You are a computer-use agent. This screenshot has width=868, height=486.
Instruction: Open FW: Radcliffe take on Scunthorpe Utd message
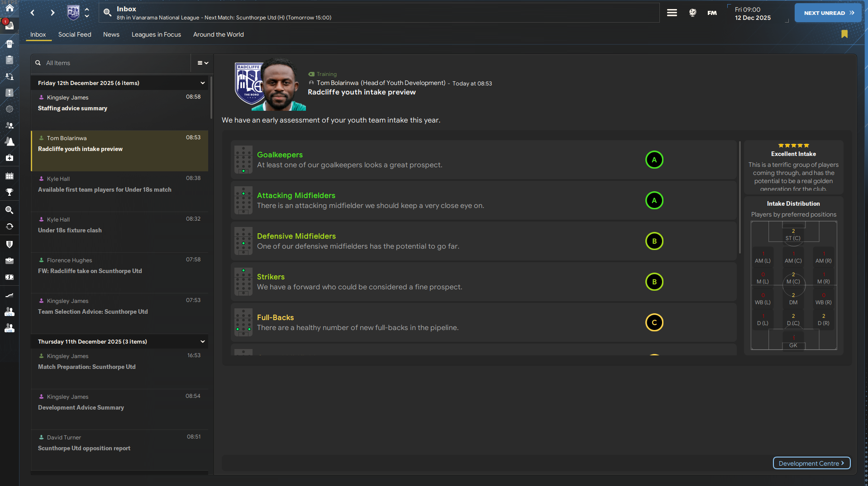119,273
